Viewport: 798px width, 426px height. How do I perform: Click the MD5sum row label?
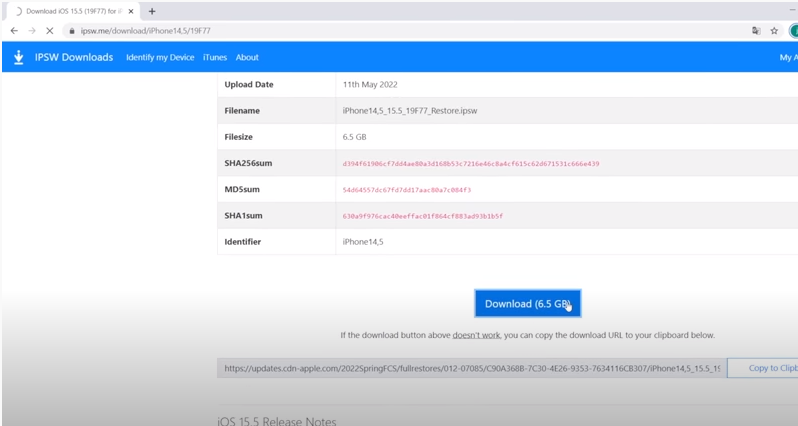(242, 189)
